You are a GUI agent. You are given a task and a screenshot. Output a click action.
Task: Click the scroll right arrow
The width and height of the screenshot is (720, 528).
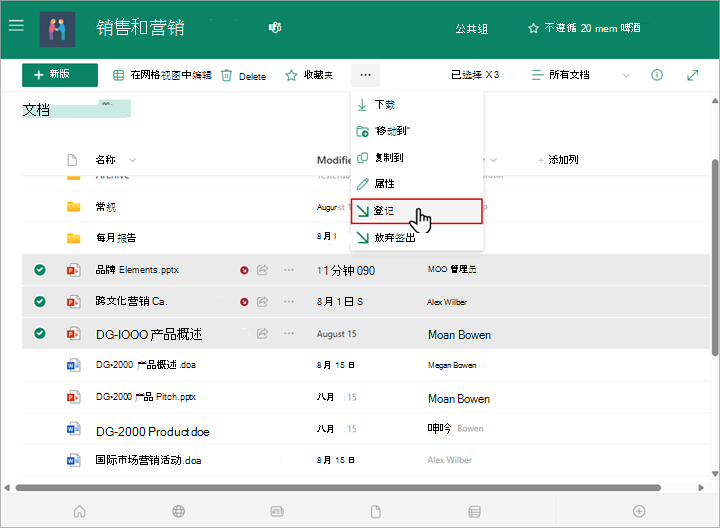pos(701,488)
